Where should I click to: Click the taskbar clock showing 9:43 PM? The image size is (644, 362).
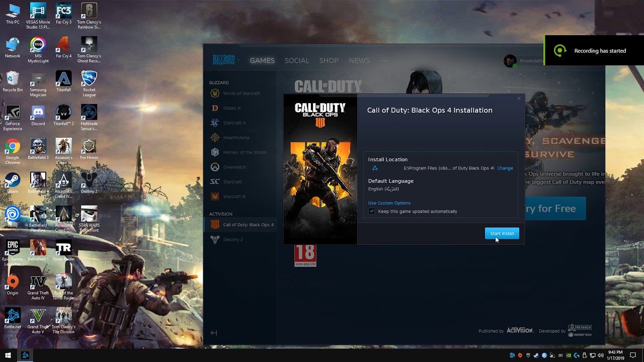coord(615,355)
